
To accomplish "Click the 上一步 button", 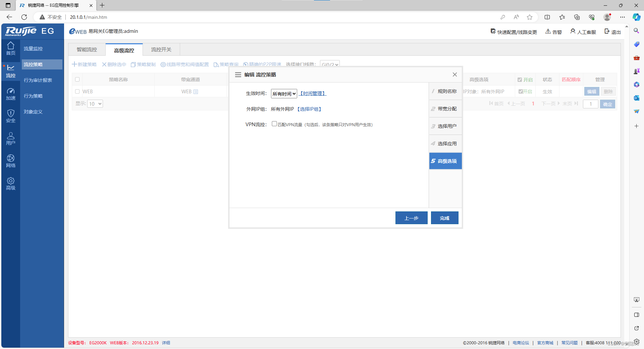I will coord(411,218).
